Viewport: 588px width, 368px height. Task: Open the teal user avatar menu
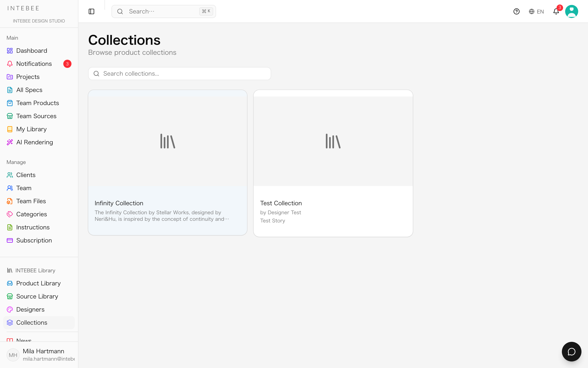tap(571, 11)
